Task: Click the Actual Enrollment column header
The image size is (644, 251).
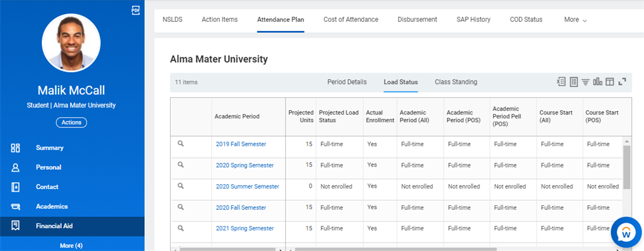Action: pos(380,116)
